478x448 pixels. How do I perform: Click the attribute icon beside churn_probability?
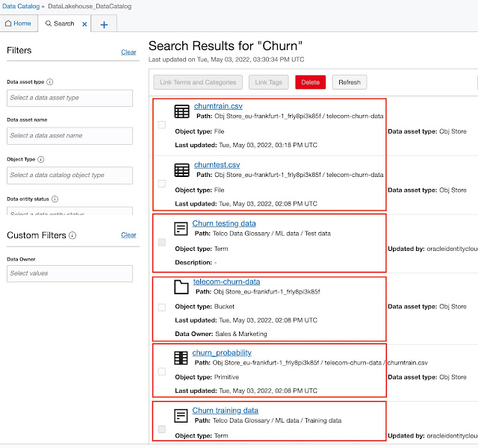[x=181, y=358]
